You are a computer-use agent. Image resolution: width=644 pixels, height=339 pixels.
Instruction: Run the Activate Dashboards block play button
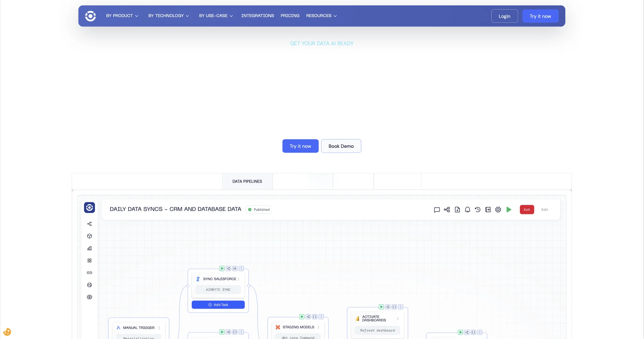(x=381, y=307)
